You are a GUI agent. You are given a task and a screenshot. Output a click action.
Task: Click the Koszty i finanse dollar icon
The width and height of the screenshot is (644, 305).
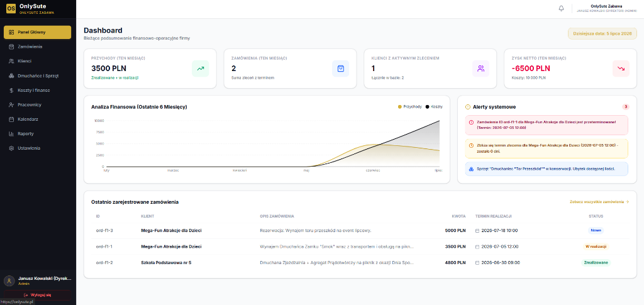tap(11, 91)
